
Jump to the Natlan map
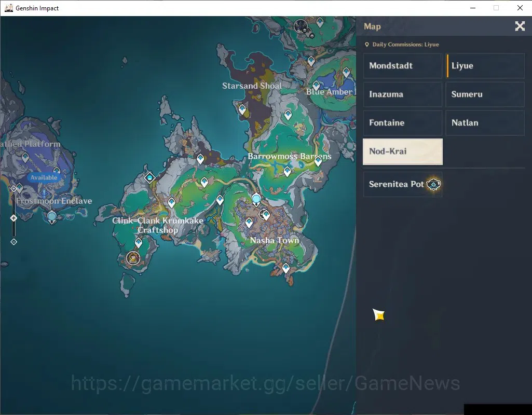pos(485,123)
